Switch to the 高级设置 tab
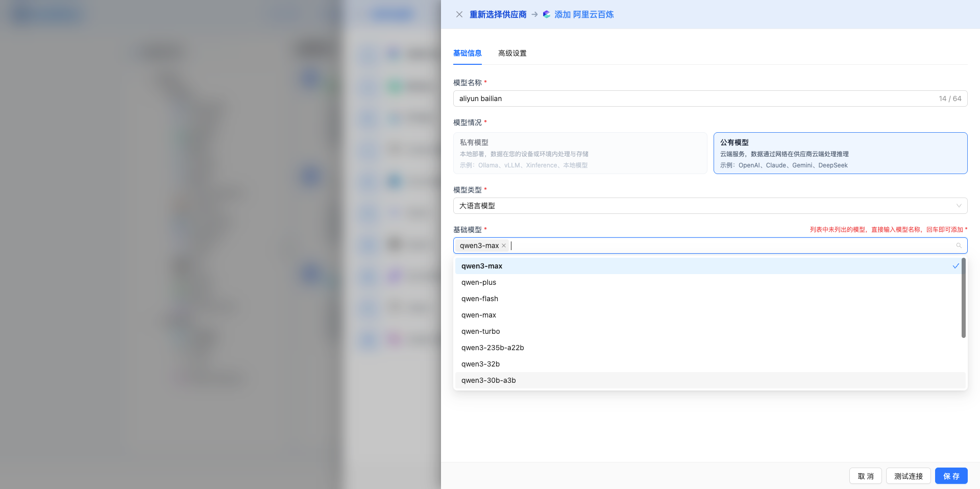 tap(512, 53)
